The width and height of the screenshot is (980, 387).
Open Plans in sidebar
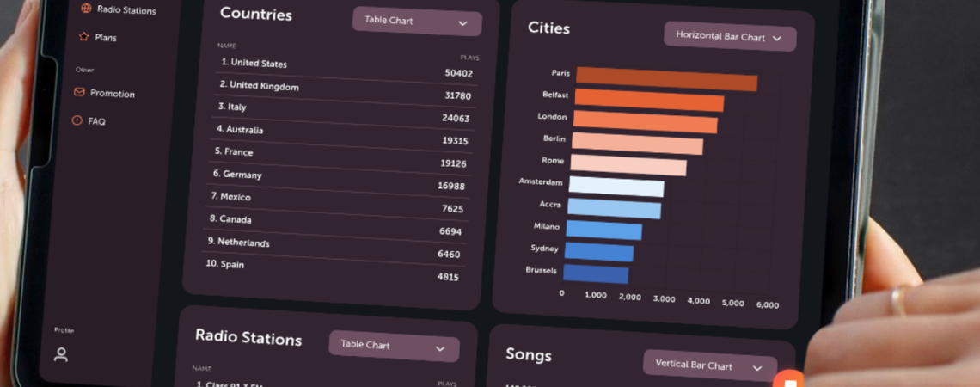(x=98, y=38)
